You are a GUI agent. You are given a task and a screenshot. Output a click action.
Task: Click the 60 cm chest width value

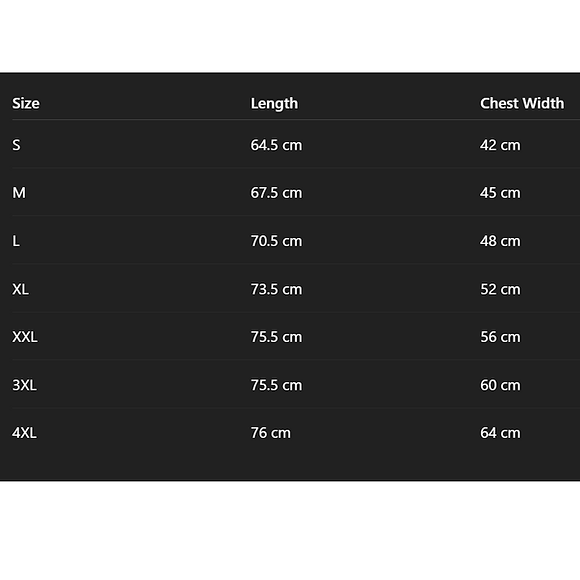tap(500, 385)
